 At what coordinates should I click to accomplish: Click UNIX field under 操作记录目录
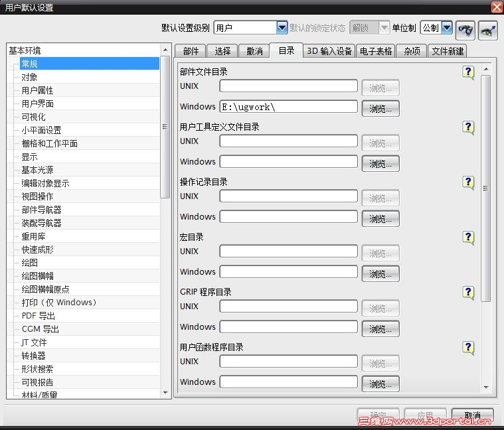point(288,196)
